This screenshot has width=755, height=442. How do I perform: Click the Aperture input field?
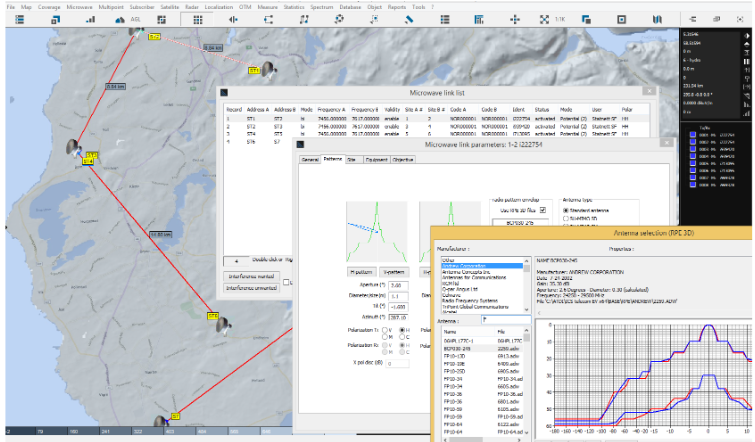(x=397, y=286)
